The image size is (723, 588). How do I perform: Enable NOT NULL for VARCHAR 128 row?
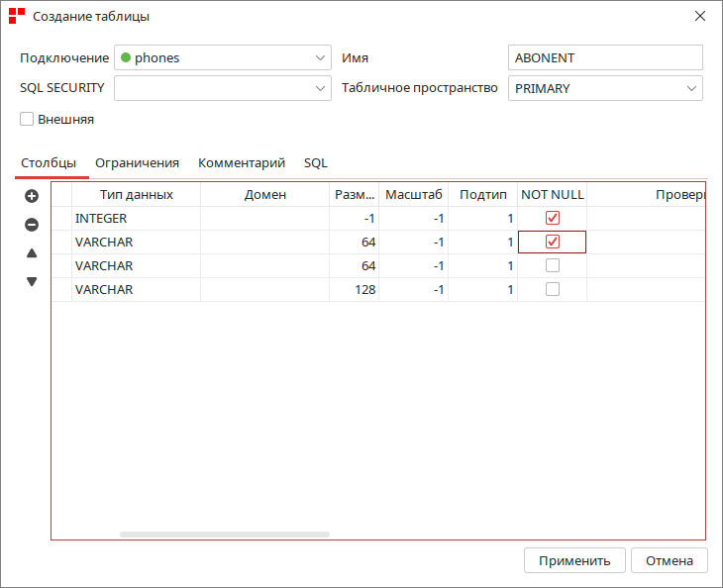(x=553, y=289)
